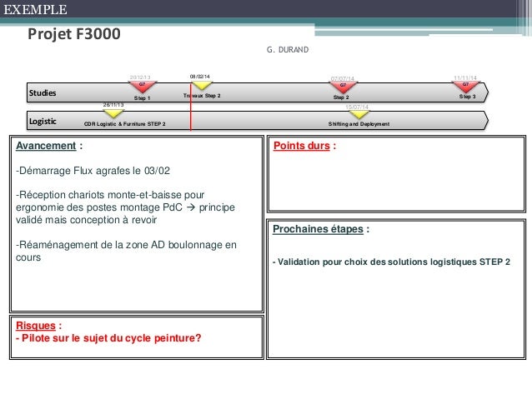Click the EXEMPLE header text
Screen dimensions: 532x399
(35, 9)
